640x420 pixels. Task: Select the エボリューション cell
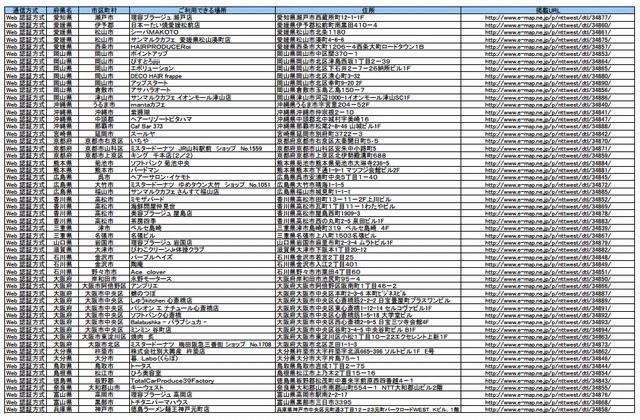[202, 69]
